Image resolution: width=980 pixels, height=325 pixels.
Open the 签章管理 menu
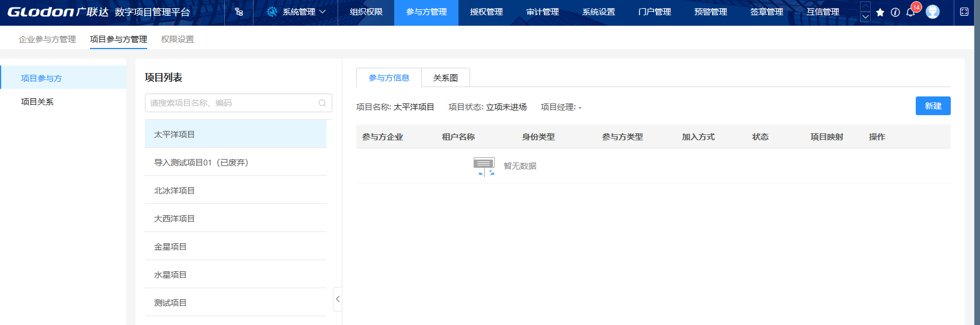click(x=767, y=12)
